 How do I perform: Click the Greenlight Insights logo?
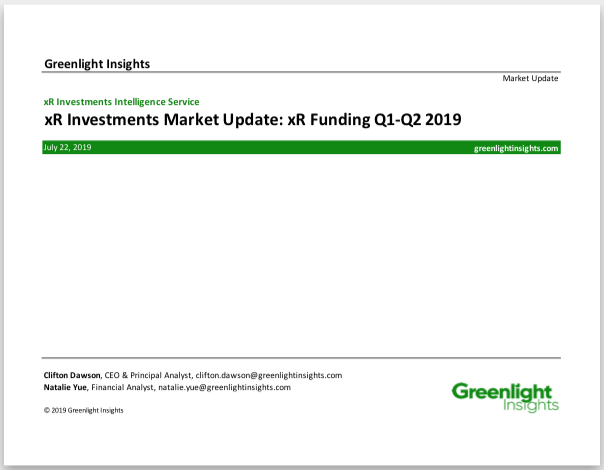tap(505, 397)
